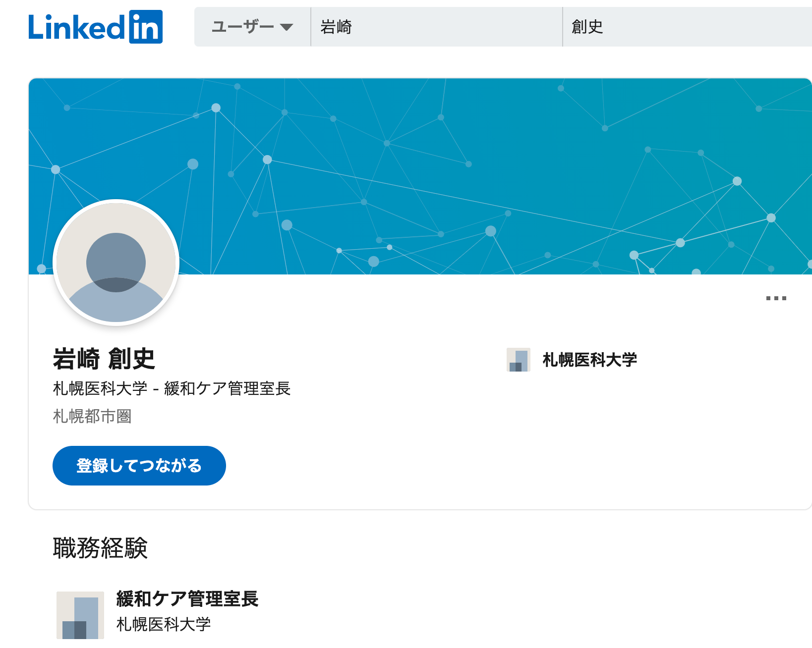Click company logo in the experience entry

point(80,615)
